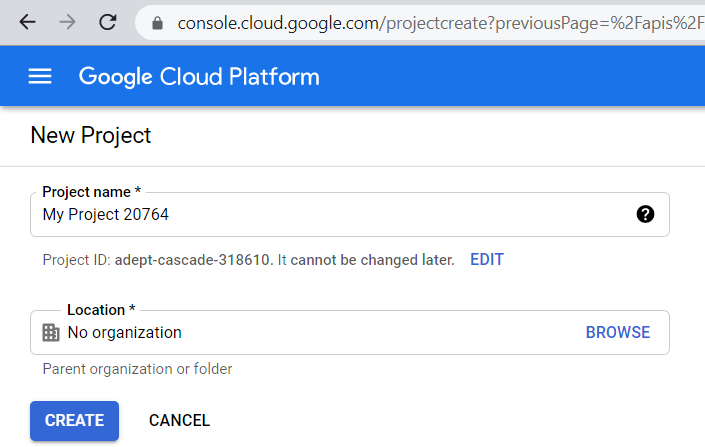Click the Project name field label
The image size is (705, 447).
[91, 192]
